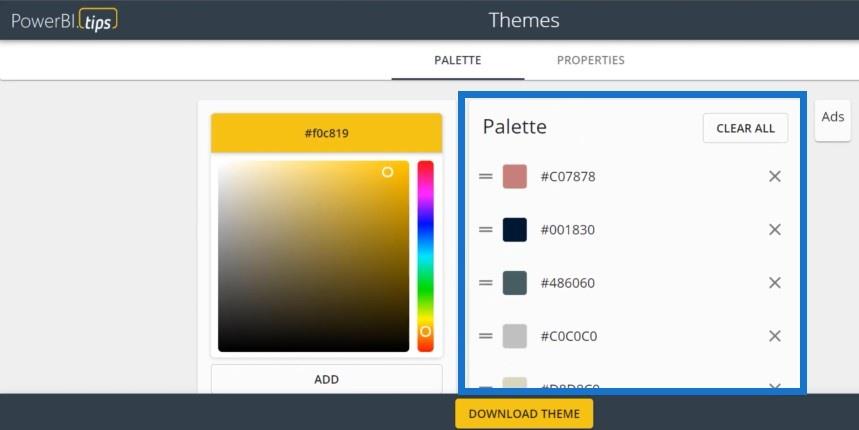
Task: Switch to the Properties tab
Action: pyautogui.click(x=591, y=60)
